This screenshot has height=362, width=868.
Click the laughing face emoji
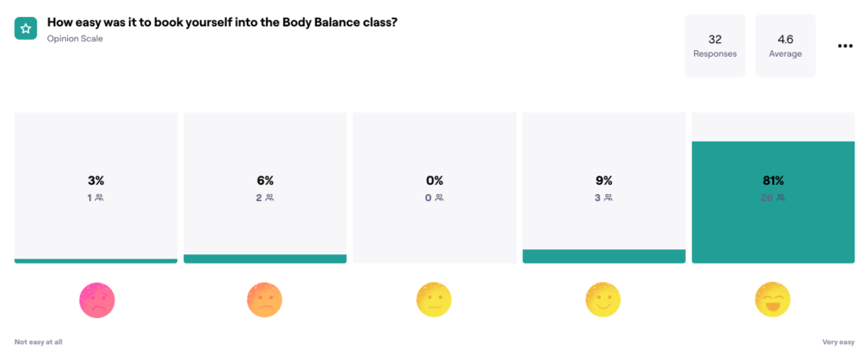[772, 300]
